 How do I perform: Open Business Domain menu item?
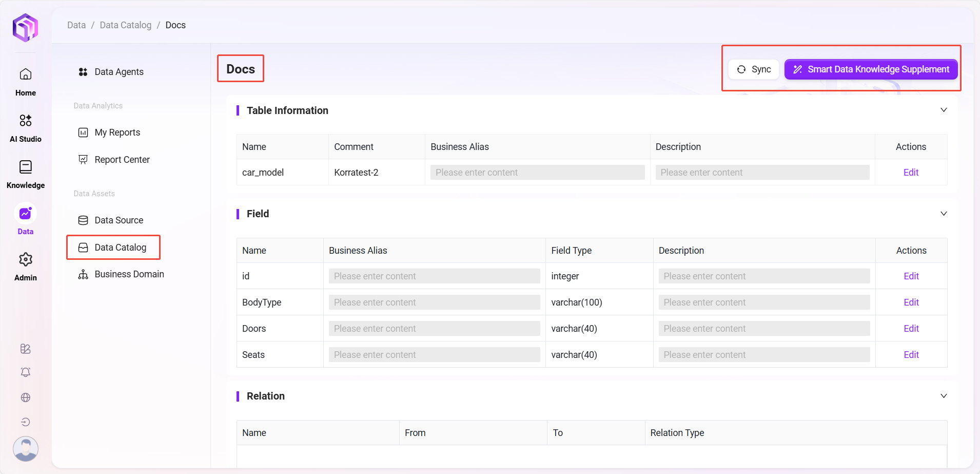[129, 274]
